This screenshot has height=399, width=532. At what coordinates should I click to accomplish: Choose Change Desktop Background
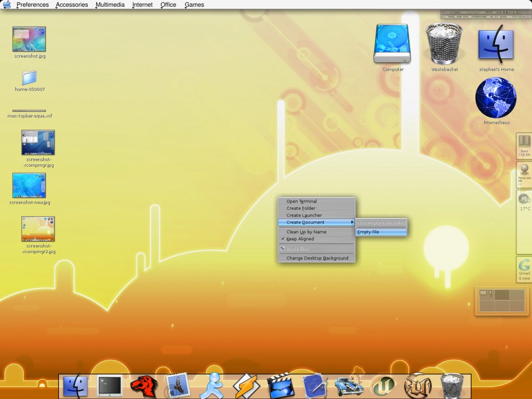pyautogui.click(x=316, y=258)
